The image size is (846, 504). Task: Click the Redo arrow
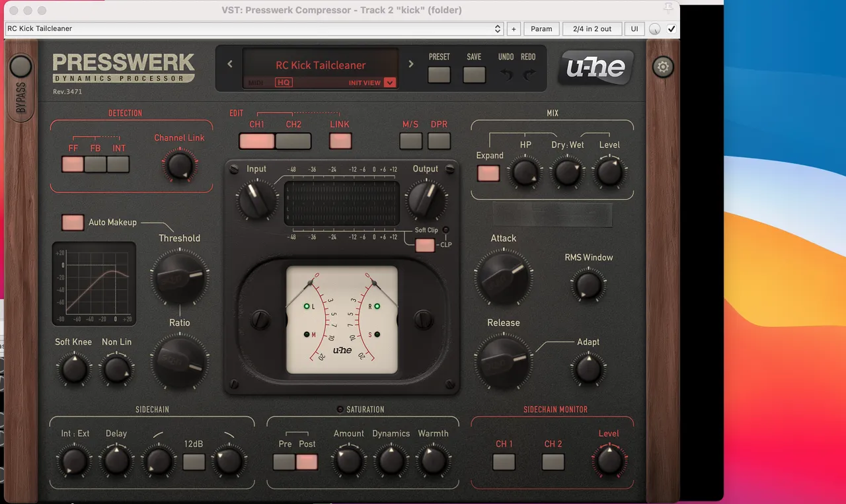(x=529, y=75)
